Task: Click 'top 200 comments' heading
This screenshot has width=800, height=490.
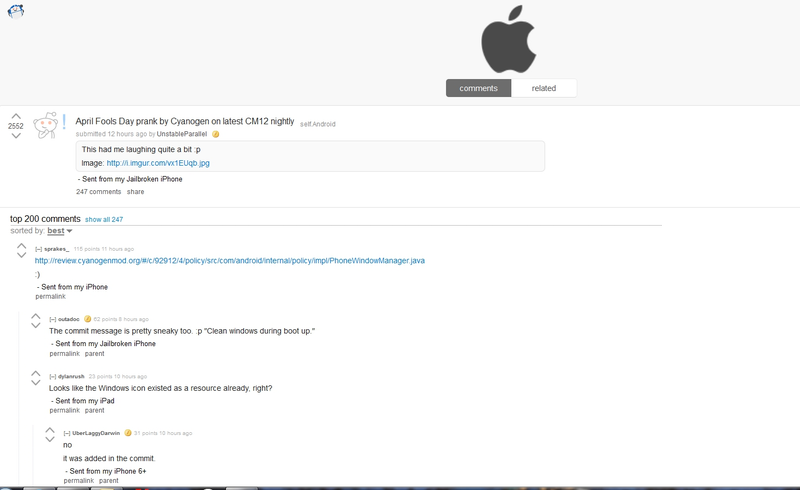Action: [45, 219]
